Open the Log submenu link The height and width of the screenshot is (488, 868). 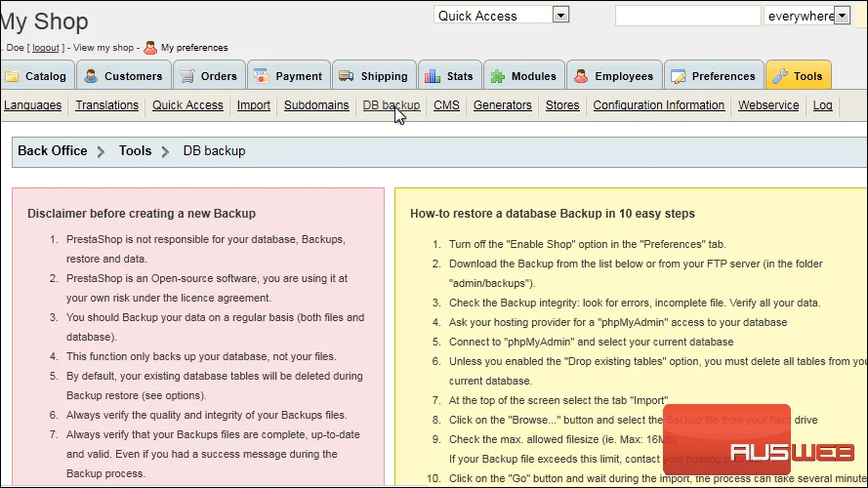[823, 105]
